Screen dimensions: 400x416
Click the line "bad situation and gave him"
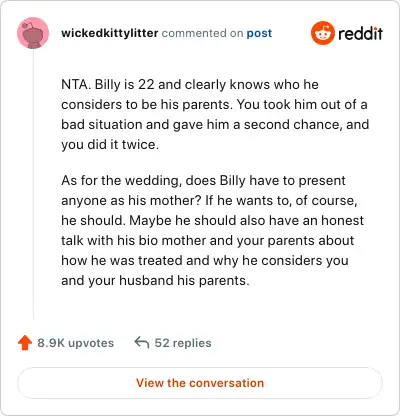(215, 125)
